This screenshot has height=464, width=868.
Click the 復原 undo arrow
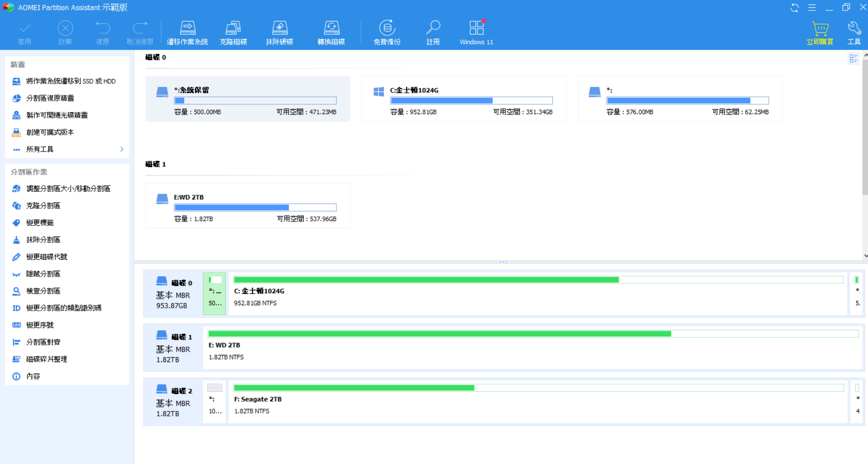point(102,33)
